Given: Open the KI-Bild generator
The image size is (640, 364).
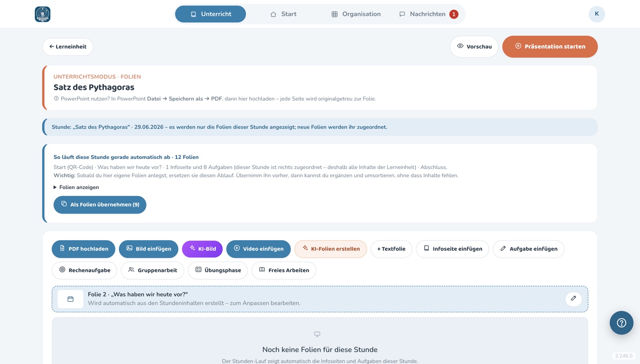Looking at the screenshot, I should point(202,249).
